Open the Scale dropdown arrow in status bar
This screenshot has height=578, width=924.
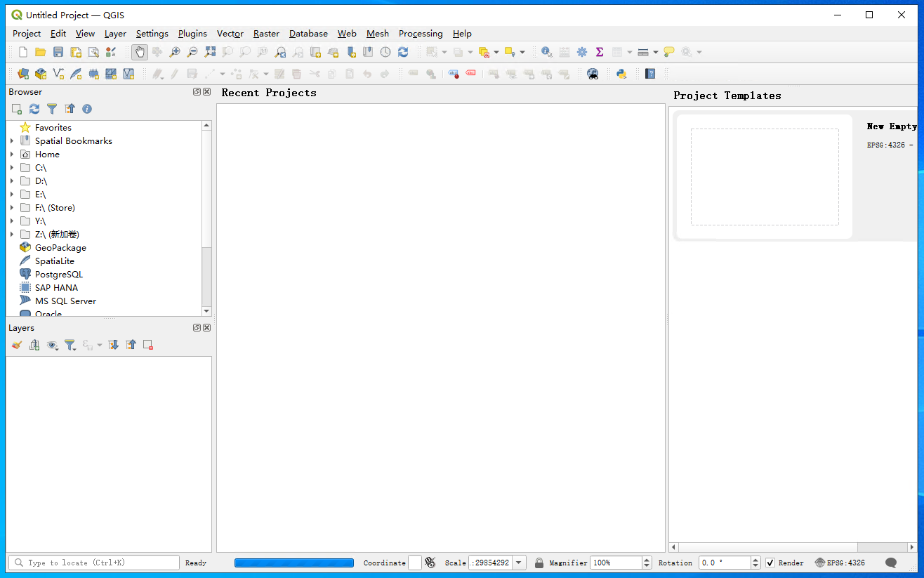point(519,563)
